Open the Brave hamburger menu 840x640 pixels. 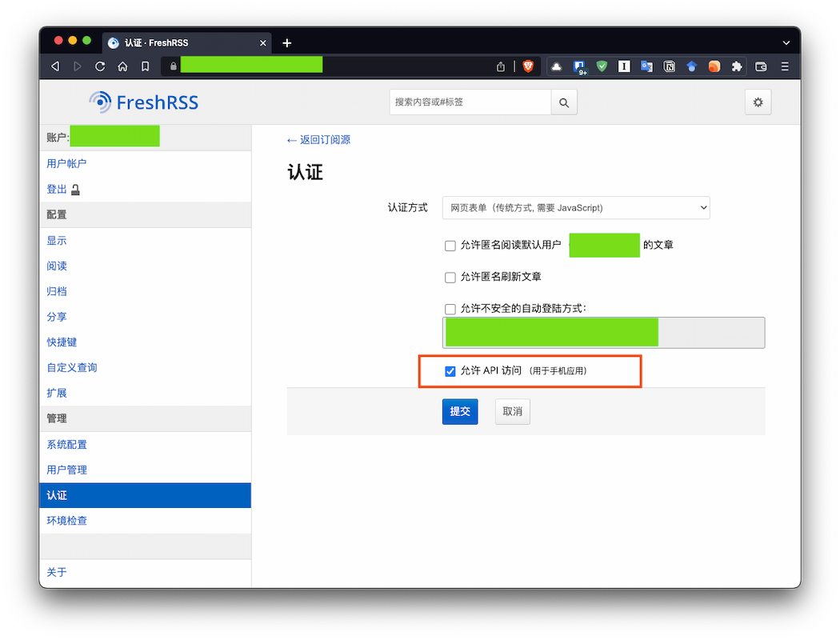(784, 66)
